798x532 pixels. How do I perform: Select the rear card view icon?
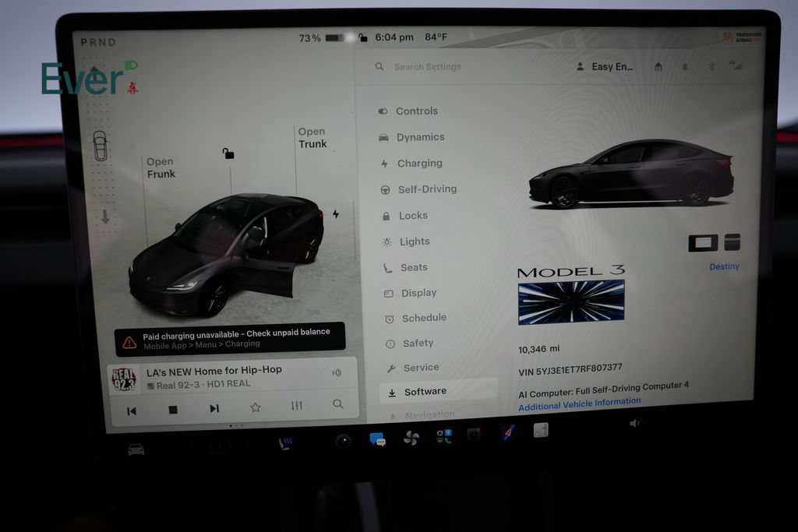pos(733,242)
